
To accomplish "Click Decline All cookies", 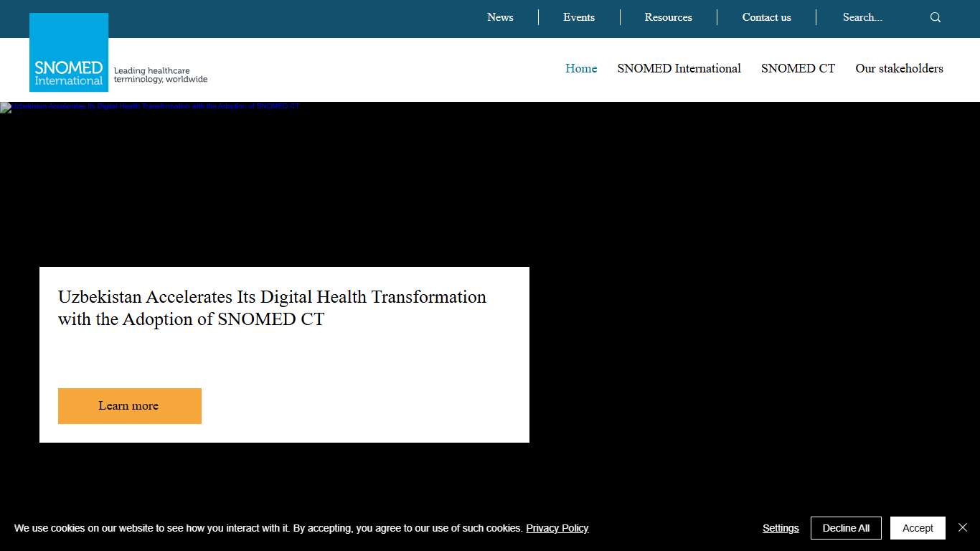I will [x=846, y=528].
